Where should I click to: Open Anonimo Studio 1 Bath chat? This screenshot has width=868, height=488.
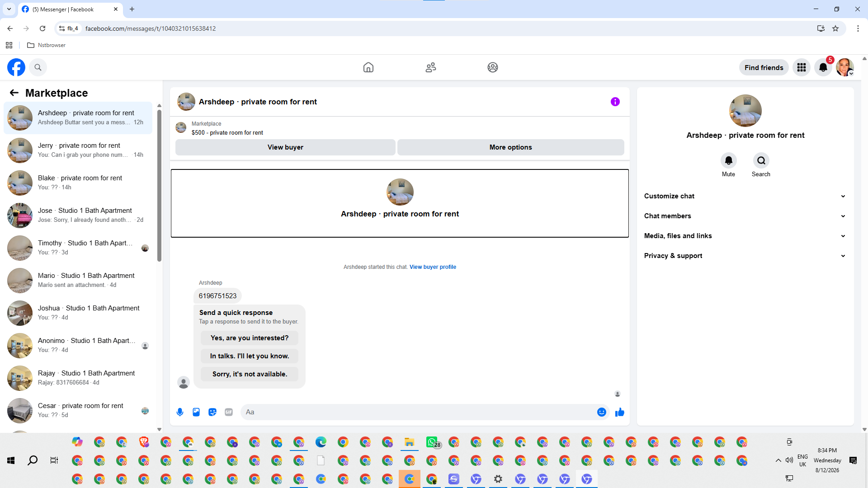pyautogui.click(x=78, y=346)
